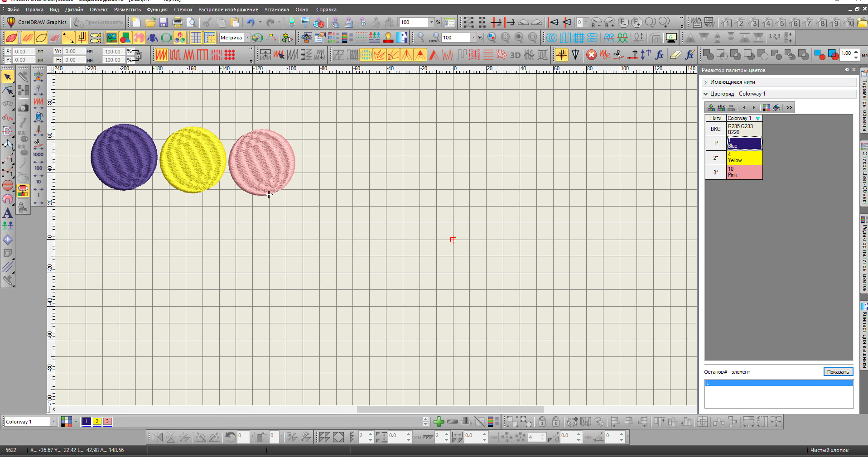Open the Стежки menu
Image resolution: width=868 pixels, height=457 pixels.
(183, 10)
